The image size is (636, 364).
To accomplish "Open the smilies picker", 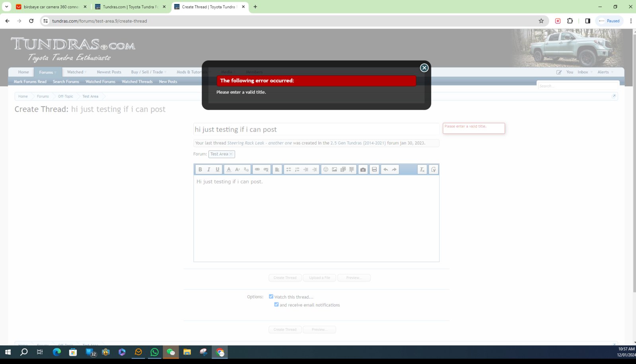I will click(x=326, y=170).
